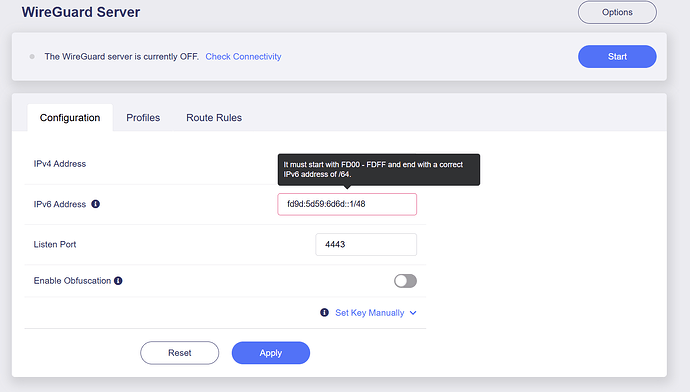
Task: Click the server OFF status dot
Action: coord(32,57)
